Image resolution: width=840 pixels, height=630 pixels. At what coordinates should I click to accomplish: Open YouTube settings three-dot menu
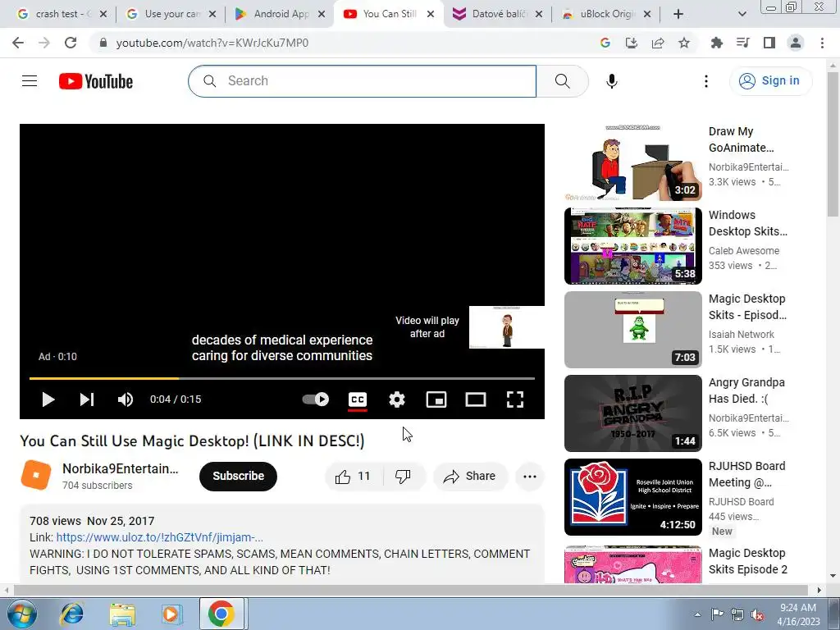click(706, 81)
